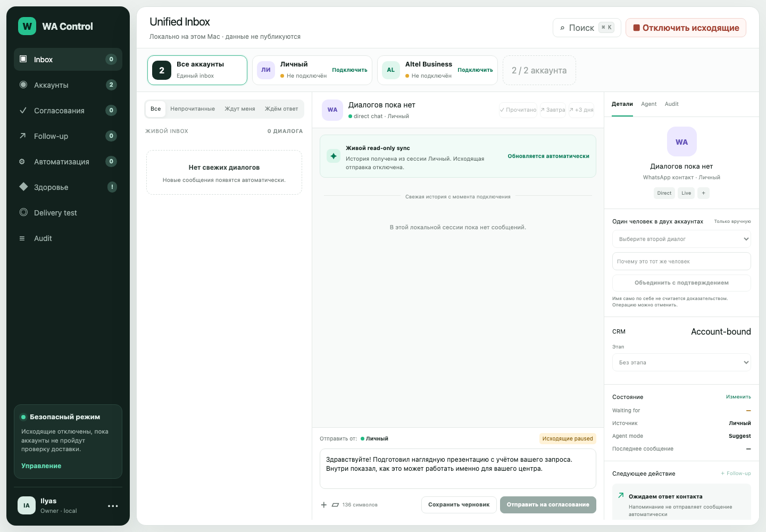
Task: Open the Управление link in safe mode card
Action: (x=41, y=466)
